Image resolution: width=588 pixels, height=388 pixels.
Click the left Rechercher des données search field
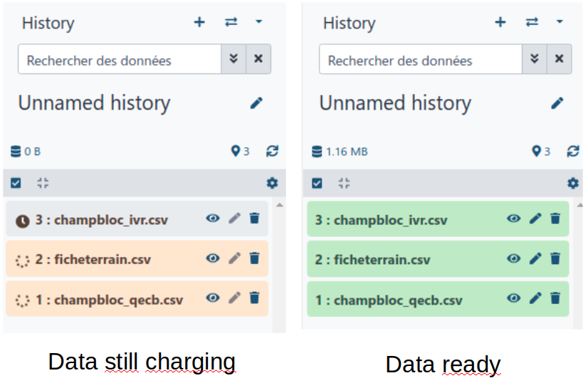pos(120,59)
